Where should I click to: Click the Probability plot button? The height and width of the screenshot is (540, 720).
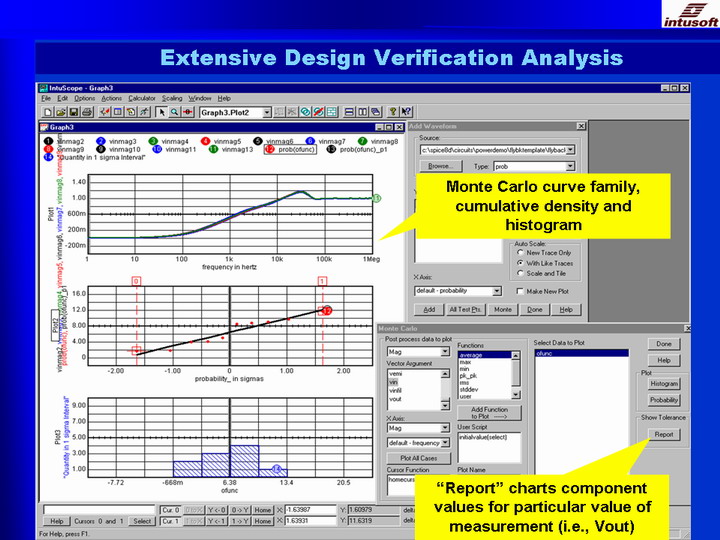pos(664,400)
